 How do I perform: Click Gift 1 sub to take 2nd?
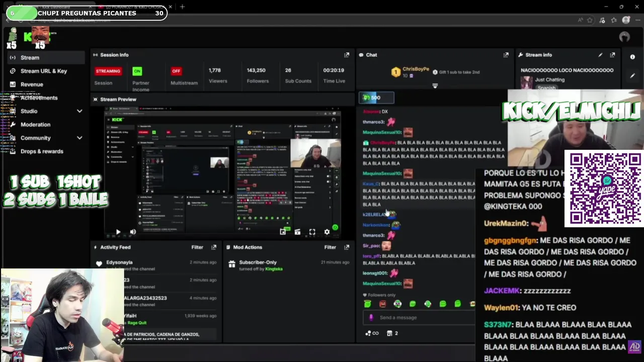pyautogui.click(x=456, y=72)
